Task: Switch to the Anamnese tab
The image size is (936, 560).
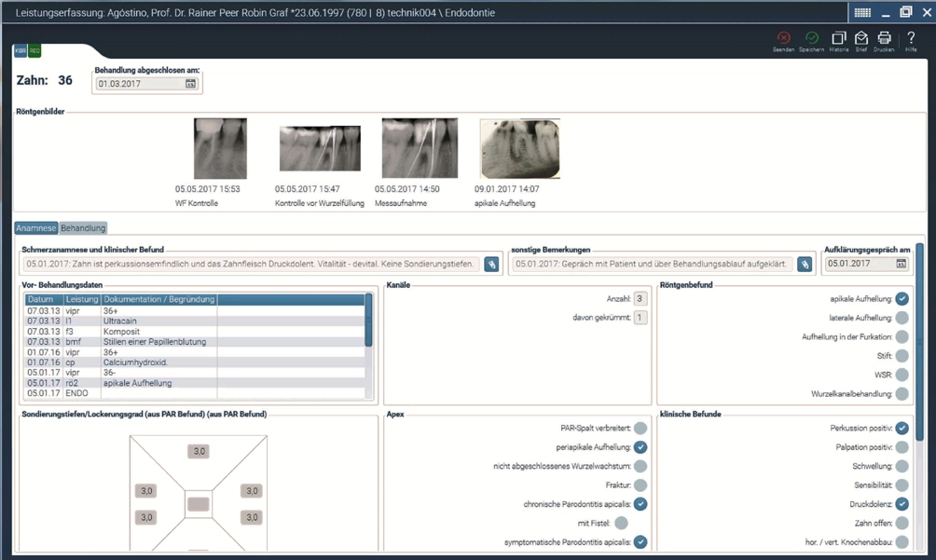Action: click(x=35, y=227)
